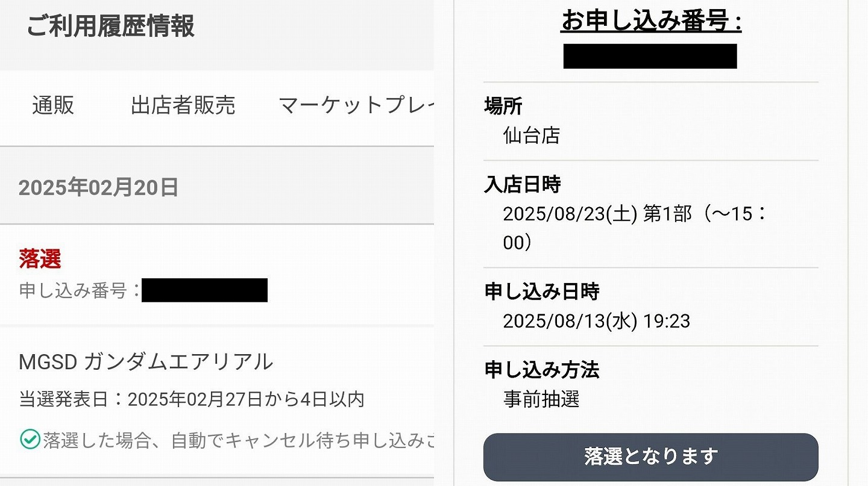This screenshot has width=868, height=486.
Task: Select the マーケットプレイス tab
Action: 356,105
